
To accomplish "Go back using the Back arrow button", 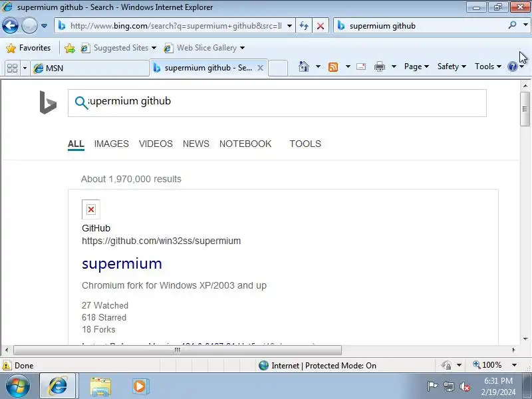I will [x=10, y=25].
